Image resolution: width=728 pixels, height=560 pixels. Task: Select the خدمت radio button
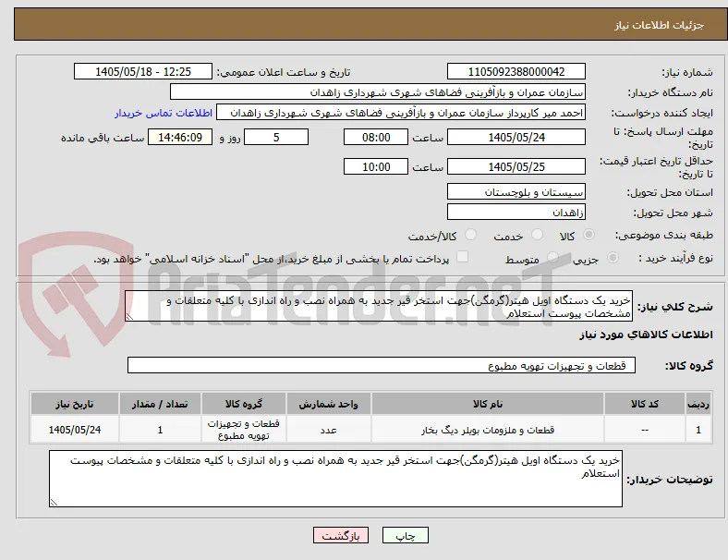[537, 235]
